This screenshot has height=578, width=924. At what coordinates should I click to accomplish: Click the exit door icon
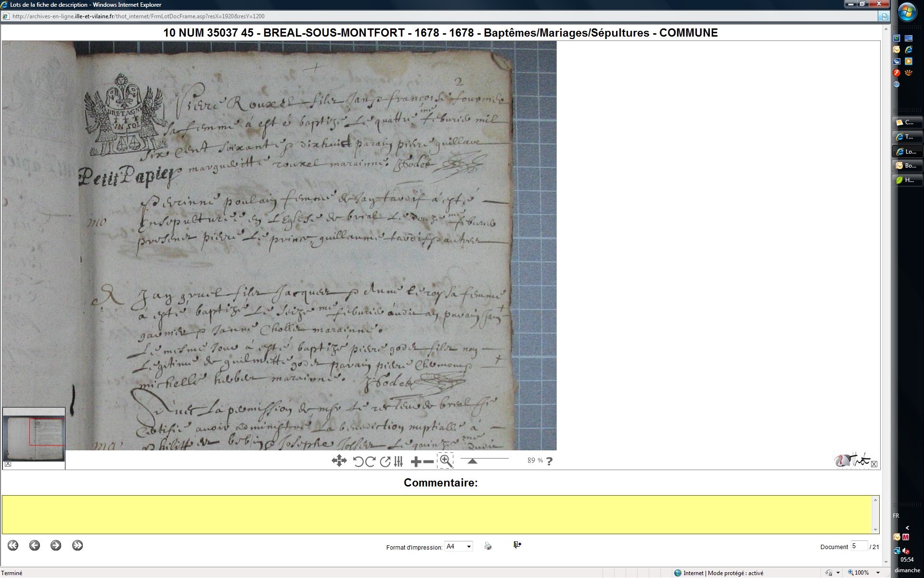click(x=517, y=545)
